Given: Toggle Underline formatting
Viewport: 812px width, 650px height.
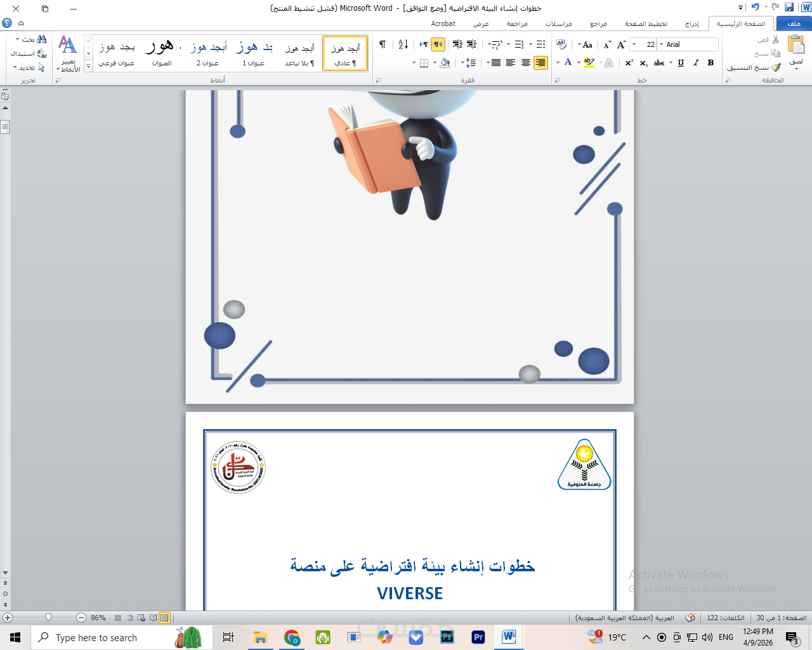Looking at the screenshot, I should click(x=681, y=63).
